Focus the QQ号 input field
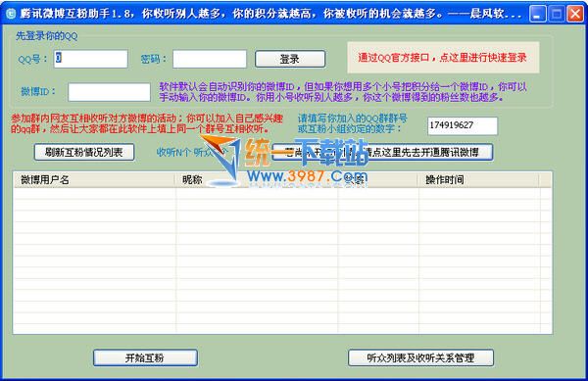The height and width of the screenshot is (381, 588). click(x=91, y=59)
